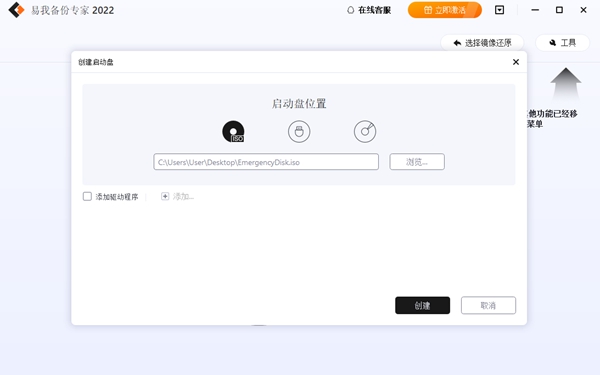This screenshot has height=375, width=600.
Task: Enable the 添加驱动程序 checkbox
Action: pyautogui.click(x=87, y=196)
